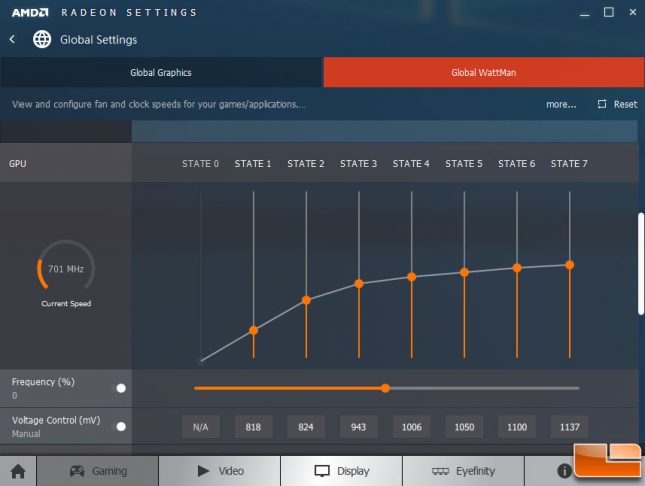
Task: Toggle the Frequency (%) switch
Action: (x=121, y=388)
